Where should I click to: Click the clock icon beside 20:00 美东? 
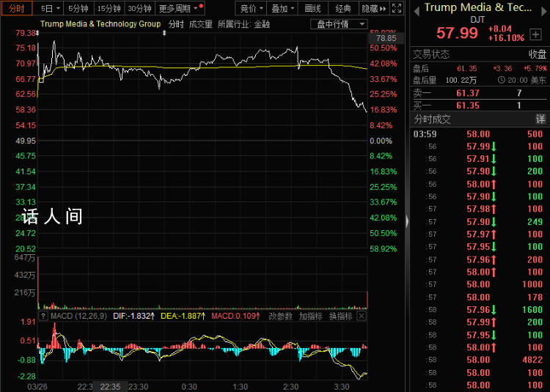[x=501, y=81]
